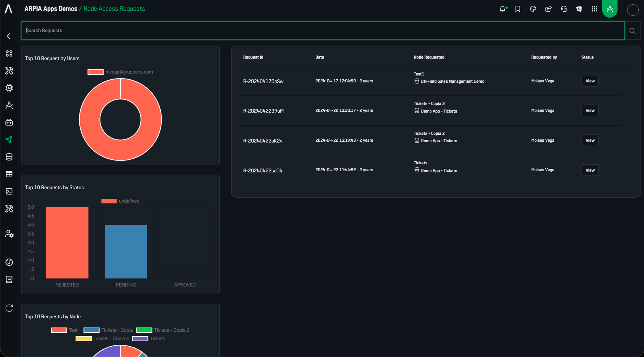Screen dimensions: 644x357
Task: Open the table grid icon in the sidebar
Action: click(9, 174)
